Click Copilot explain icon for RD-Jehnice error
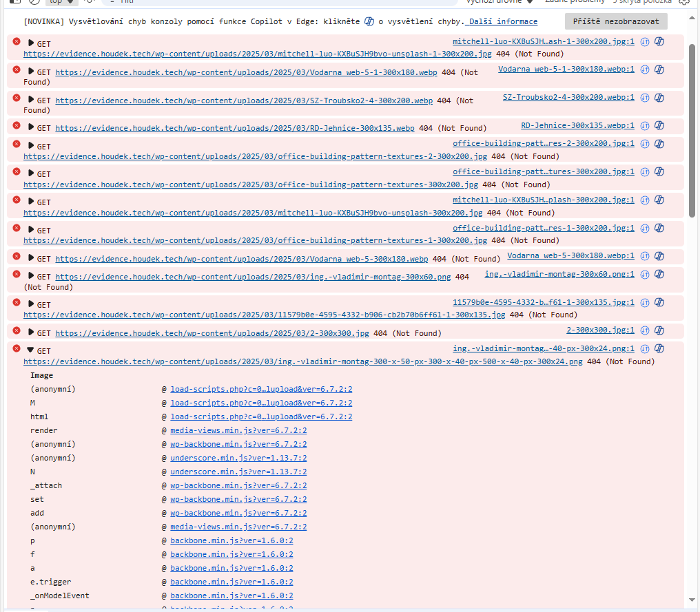 click(x=659, y=126)
